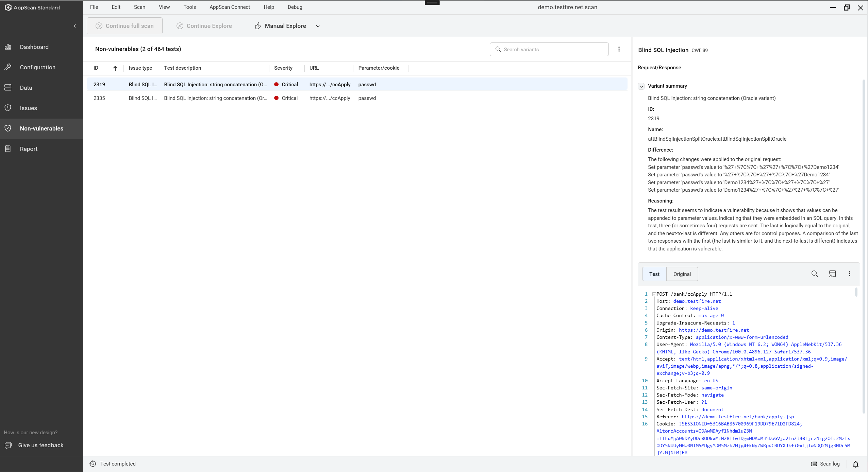Viewport: 868px width, 472px height.
Task: Click the Issues sidebar icon
Action: point(7,107)
